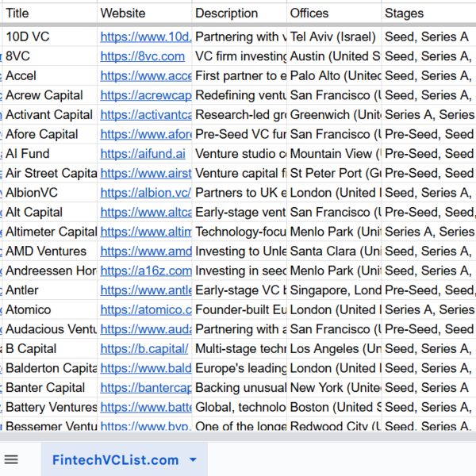Open the https://a16z.com link
The height and width of the screenshot is (476, 476).
[x=146, y=271]
